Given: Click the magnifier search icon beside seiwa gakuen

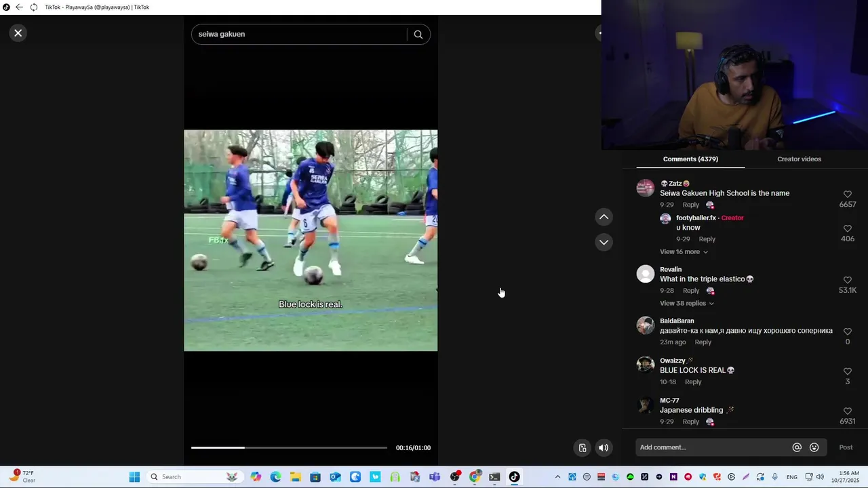Looking at the screenshot, I should (418, 35).
